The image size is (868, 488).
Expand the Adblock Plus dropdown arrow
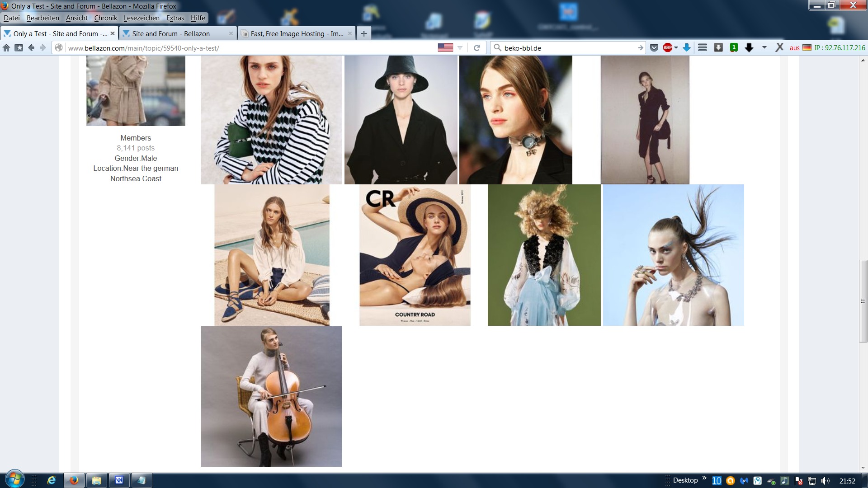pos(676,47)
